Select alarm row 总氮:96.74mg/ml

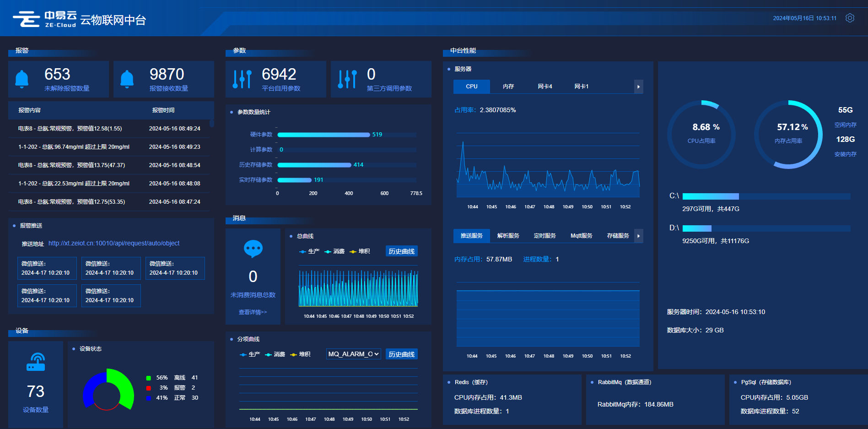[x=109, y=147]
